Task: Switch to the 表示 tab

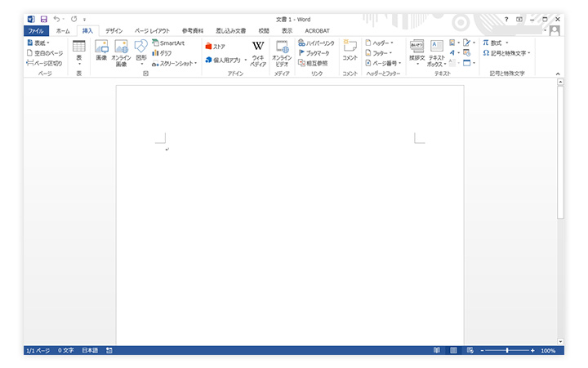Action: 287,31
